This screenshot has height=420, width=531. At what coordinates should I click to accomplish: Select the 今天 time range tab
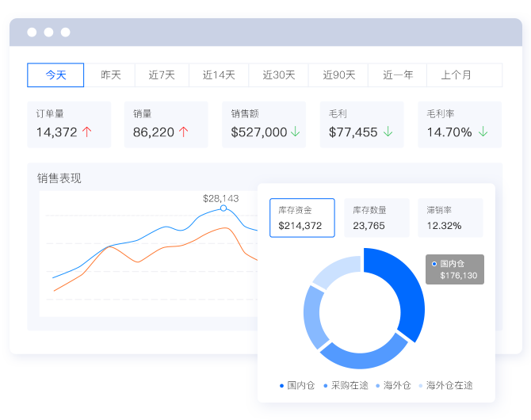[55, 75]
